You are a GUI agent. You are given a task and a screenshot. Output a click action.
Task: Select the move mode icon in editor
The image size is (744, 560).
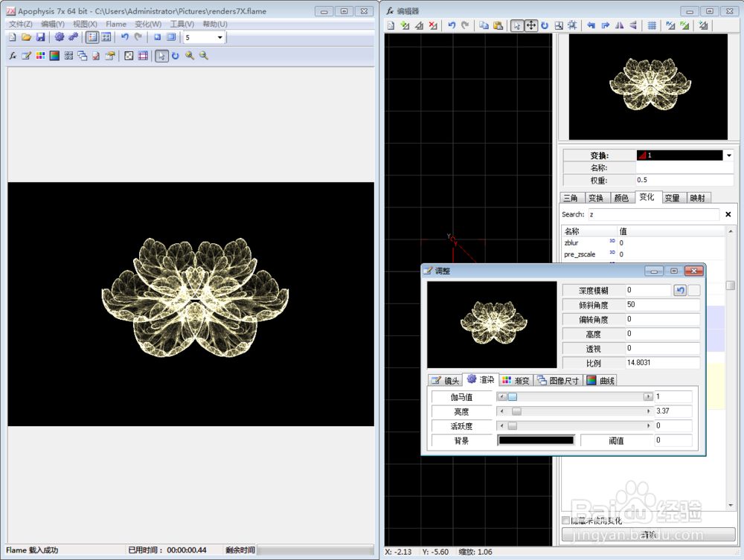pos(530,25)
